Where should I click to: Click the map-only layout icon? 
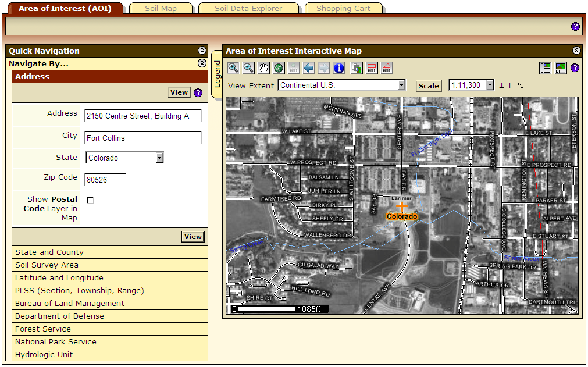[561, 68]
